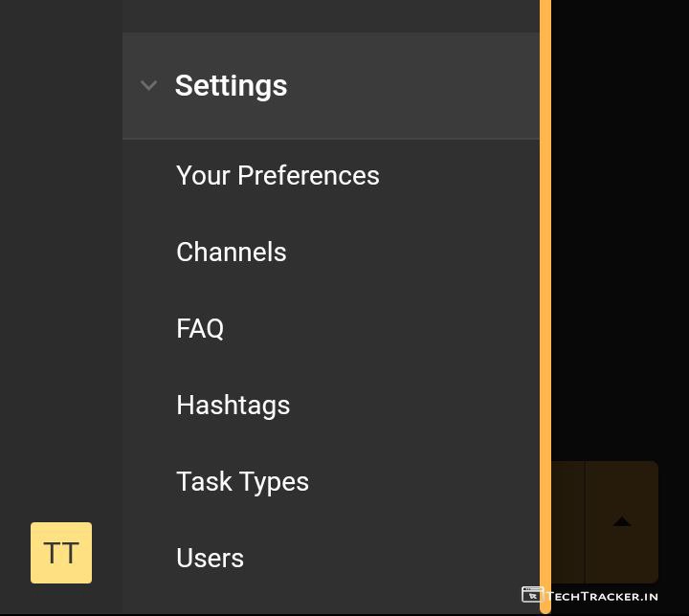
Task: Collapse the Settings section chevron
Action: [148, 85]
